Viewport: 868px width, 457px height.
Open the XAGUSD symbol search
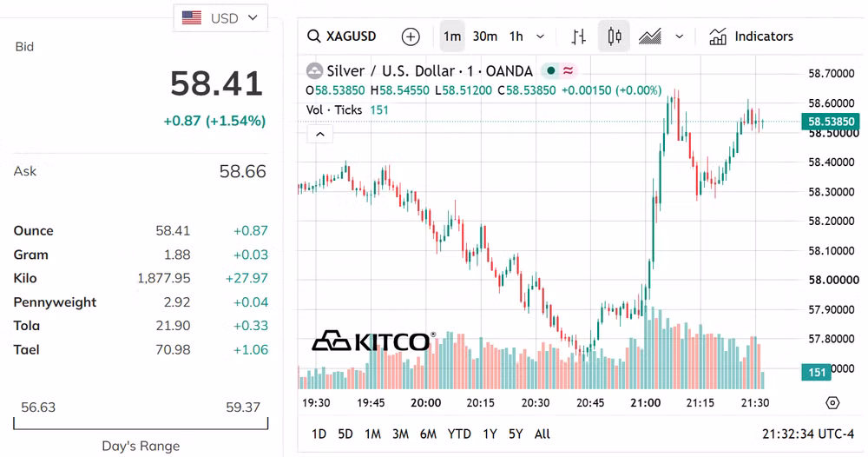coord(341,36)
